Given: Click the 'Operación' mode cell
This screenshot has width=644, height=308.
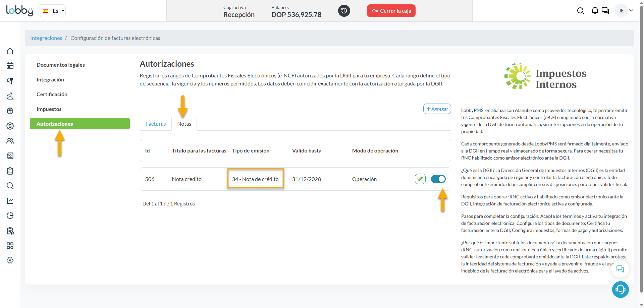Looking at the screenshot, I should (364, 179).
